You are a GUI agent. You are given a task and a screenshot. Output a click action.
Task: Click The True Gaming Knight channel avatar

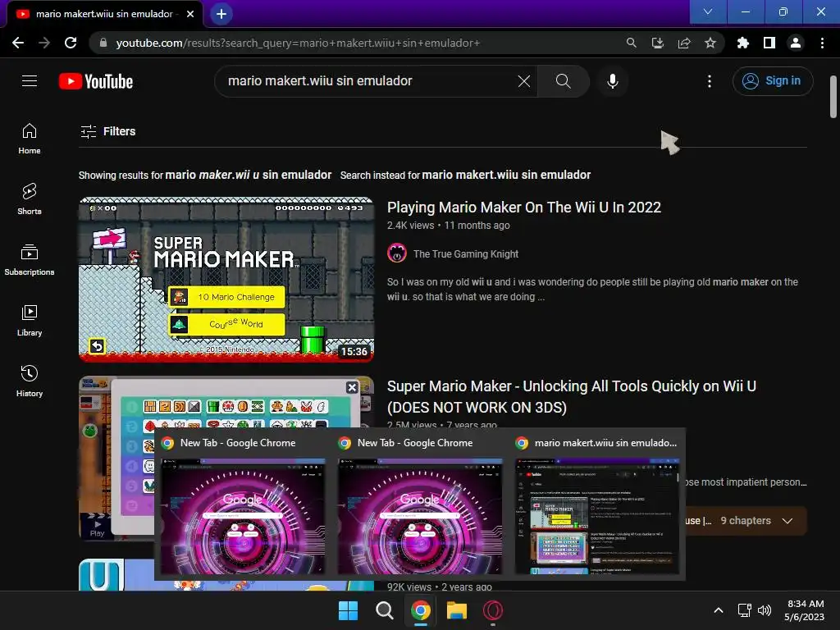[397, 253]
